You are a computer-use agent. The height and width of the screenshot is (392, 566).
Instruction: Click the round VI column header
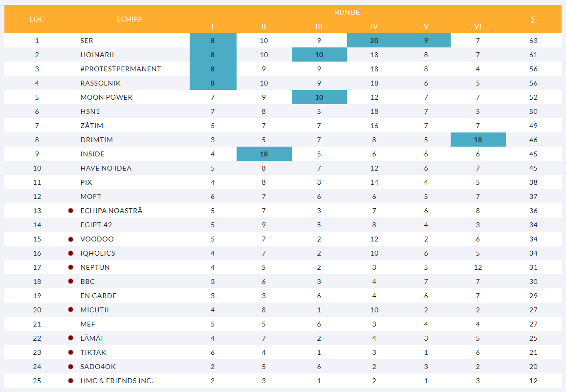[x=478, y=26]
